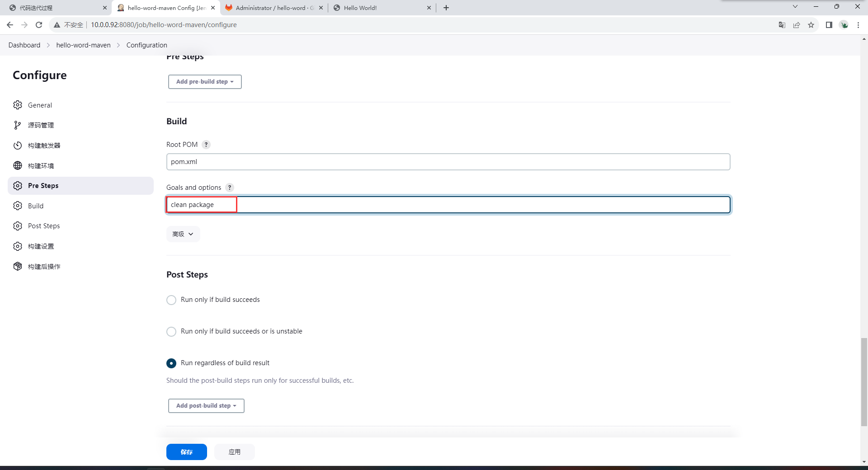
Task: Click the browser address bar URL
Action: (164, 25)
